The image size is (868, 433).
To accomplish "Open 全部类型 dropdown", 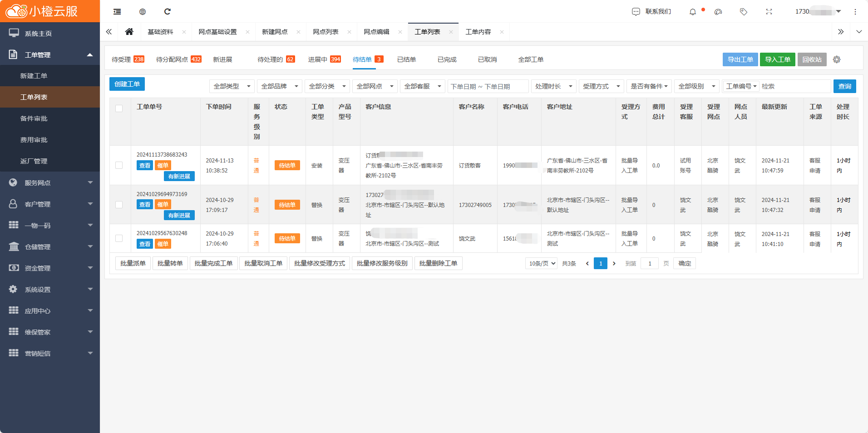I will pyautogui.click(x=232, y=86).
